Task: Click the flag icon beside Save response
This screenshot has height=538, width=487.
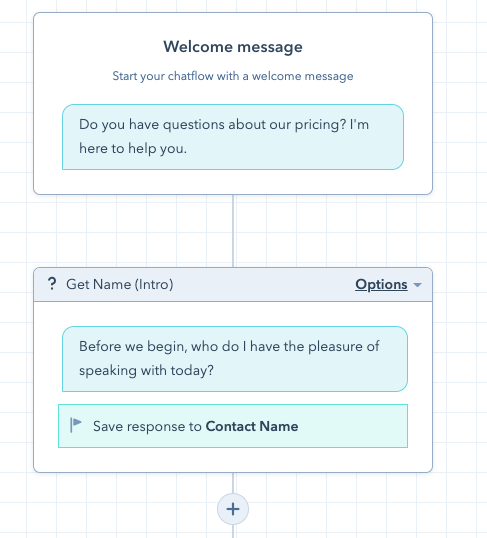Action: coord(76,425)
